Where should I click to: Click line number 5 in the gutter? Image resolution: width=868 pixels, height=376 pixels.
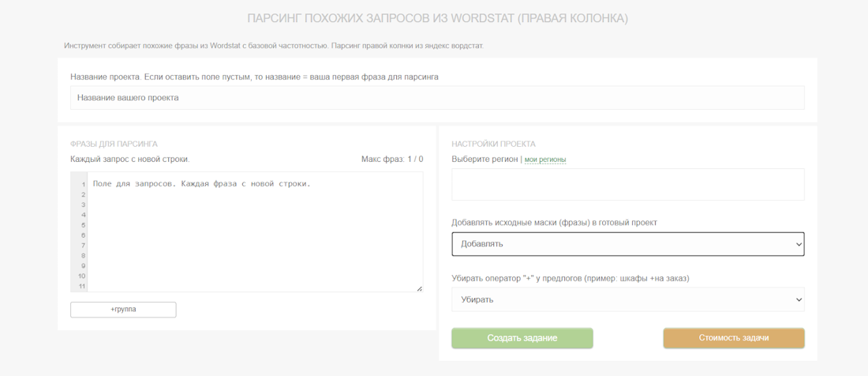pyautogui.click(x=82, y=225)
